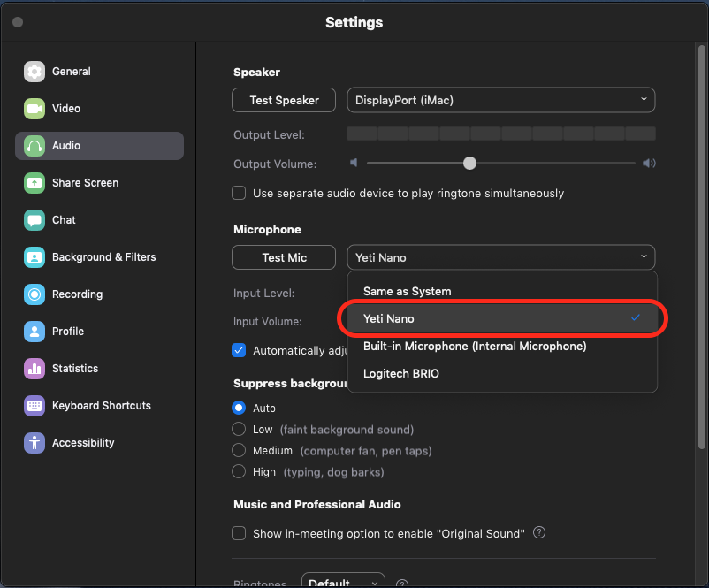Collapse the Yeti Nano microphone dropdown

click(500, 257)
